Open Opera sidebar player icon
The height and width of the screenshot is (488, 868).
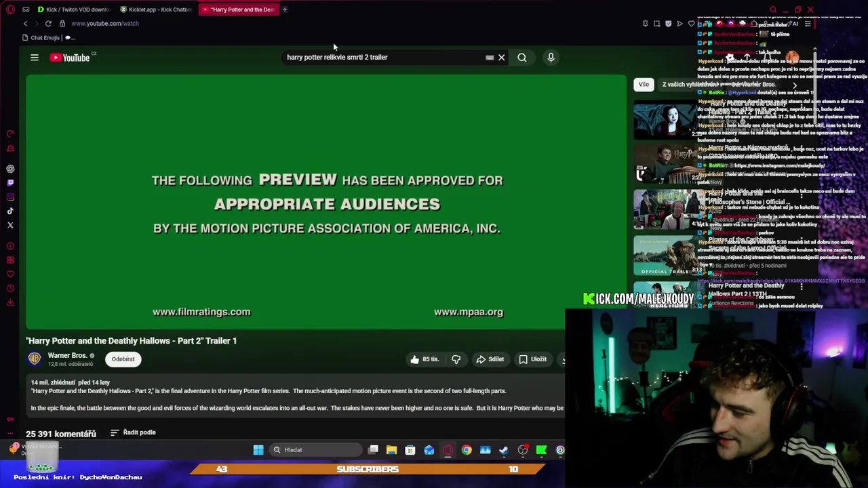(10, 246)
